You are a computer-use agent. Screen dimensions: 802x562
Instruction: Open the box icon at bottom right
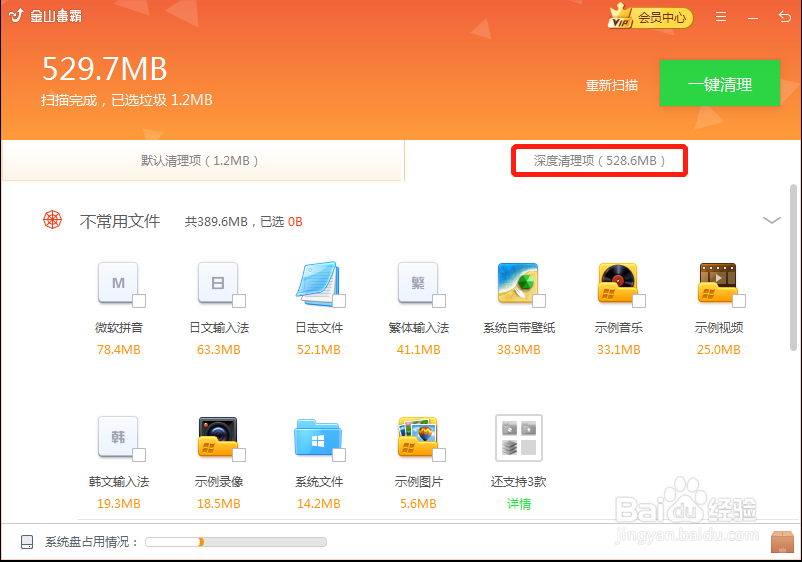(782, 542)
